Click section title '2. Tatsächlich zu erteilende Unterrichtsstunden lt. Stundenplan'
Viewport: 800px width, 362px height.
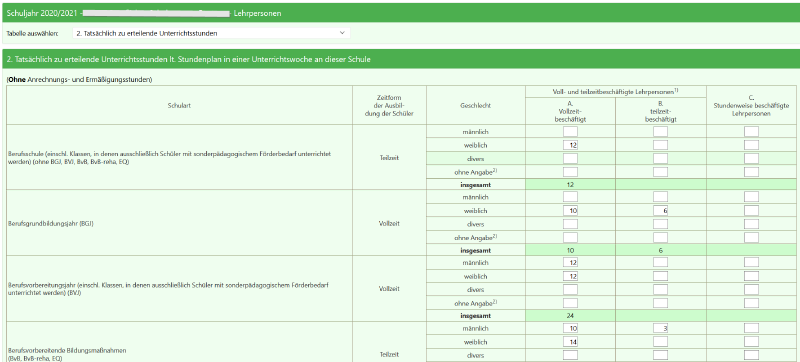pos(189,60)
